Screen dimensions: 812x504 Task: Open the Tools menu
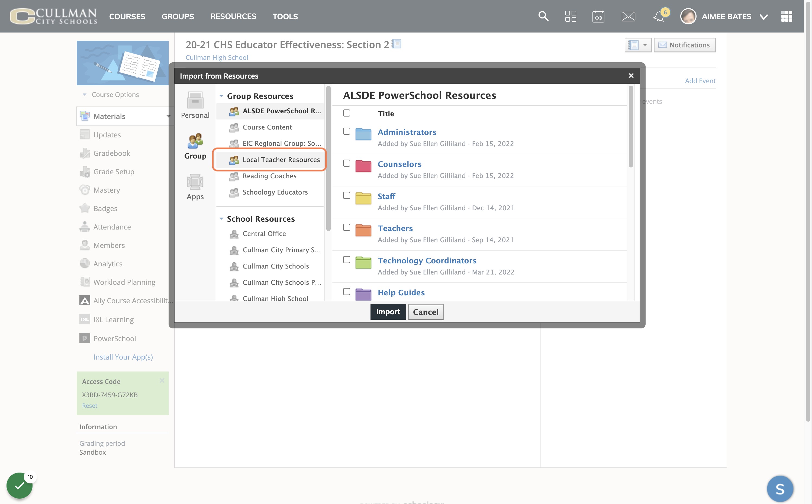click(x=285, y=16)
